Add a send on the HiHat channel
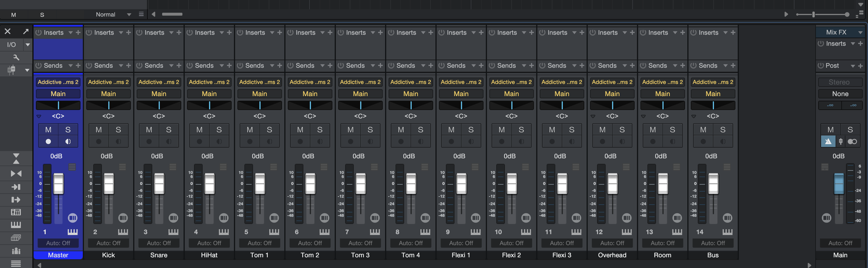This screenshot has width=868, height=268. pos(229,65)
